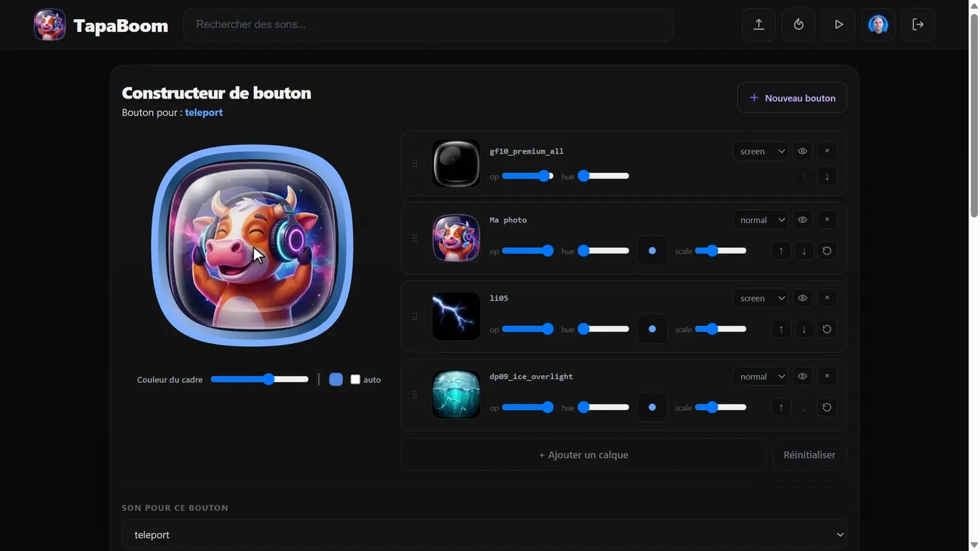Open blend mode dropdown for gf10_premium_all

tap(760, 151)
